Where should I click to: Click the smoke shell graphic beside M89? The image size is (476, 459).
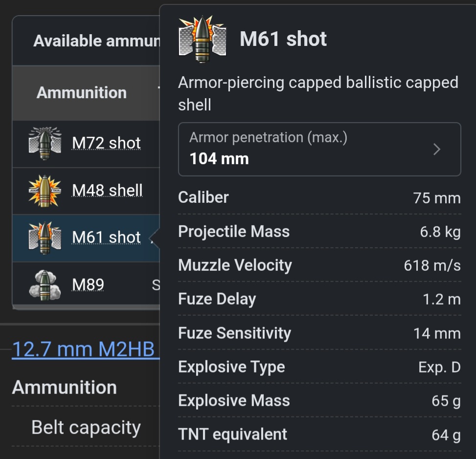(45, 284)
